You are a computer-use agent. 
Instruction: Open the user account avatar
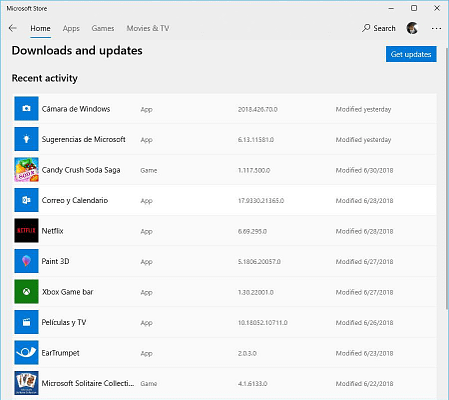[x=412, y=28]
